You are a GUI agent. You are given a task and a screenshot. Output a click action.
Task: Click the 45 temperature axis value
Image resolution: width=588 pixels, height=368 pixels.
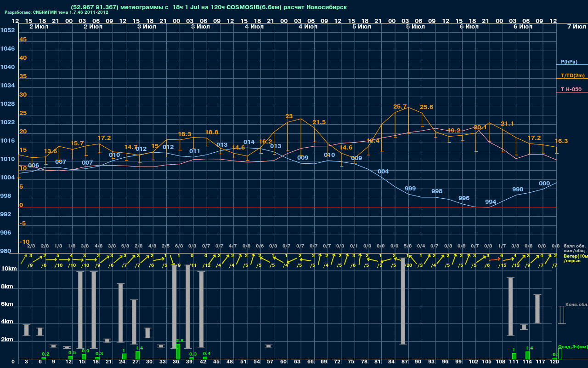(23, 40)
